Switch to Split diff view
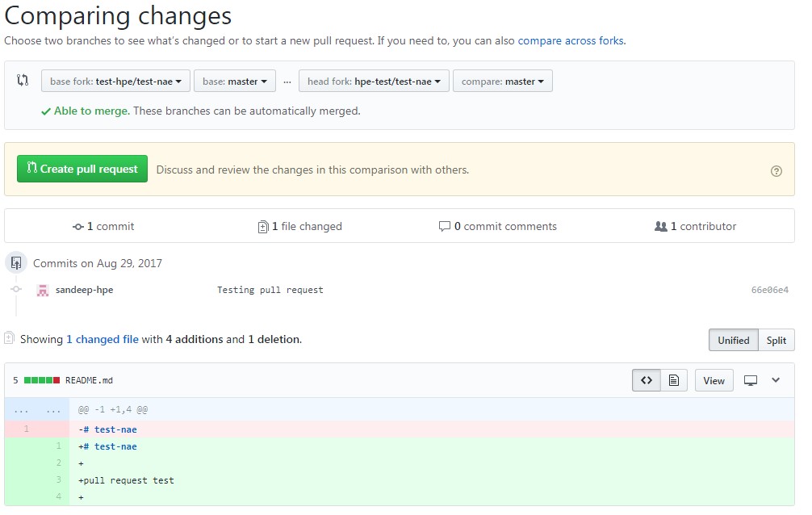812x515 pixels. click(776, 341)
